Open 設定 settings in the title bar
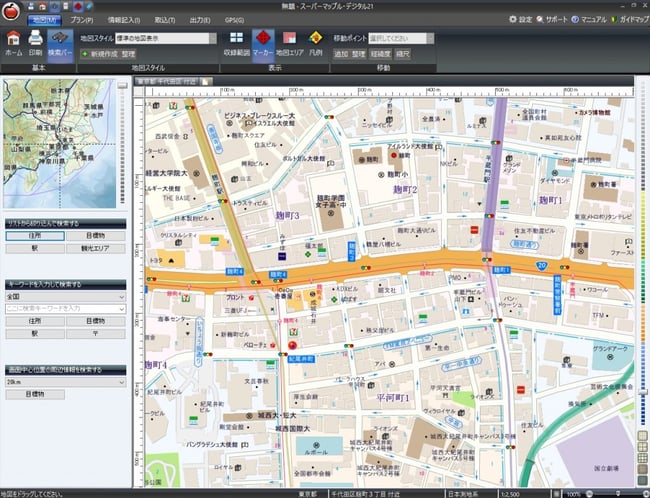The height and width of the screenshot is (498, 650). [521, 19]
